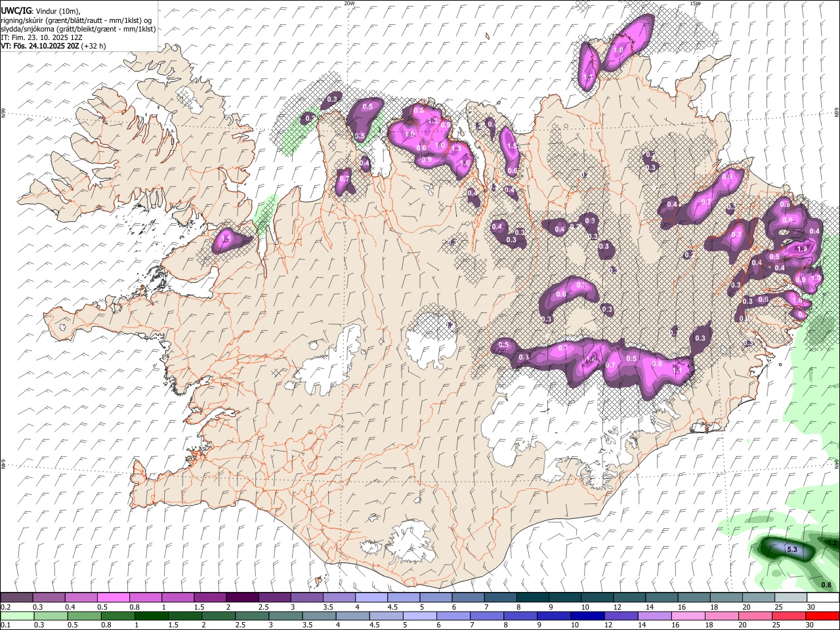Image resolution: width=840 pixels, height=630 pixels.
Task: Select the 'IT: Fim. 23. 10. 2025 12Z' line
Action: [41, 37]
